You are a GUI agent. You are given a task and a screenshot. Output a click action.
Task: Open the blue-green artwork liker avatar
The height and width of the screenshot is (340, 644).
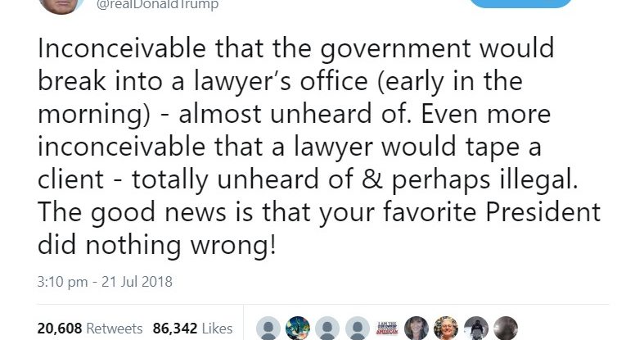pyautogui.click(x=298, y=328)
